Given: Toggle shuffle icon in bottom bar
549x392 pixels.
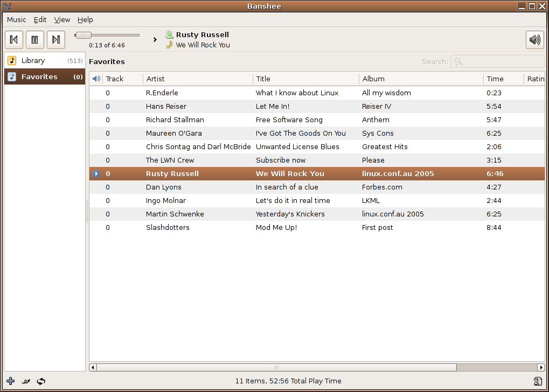Looking at the screenshot, I should click(x=25, y=381).
